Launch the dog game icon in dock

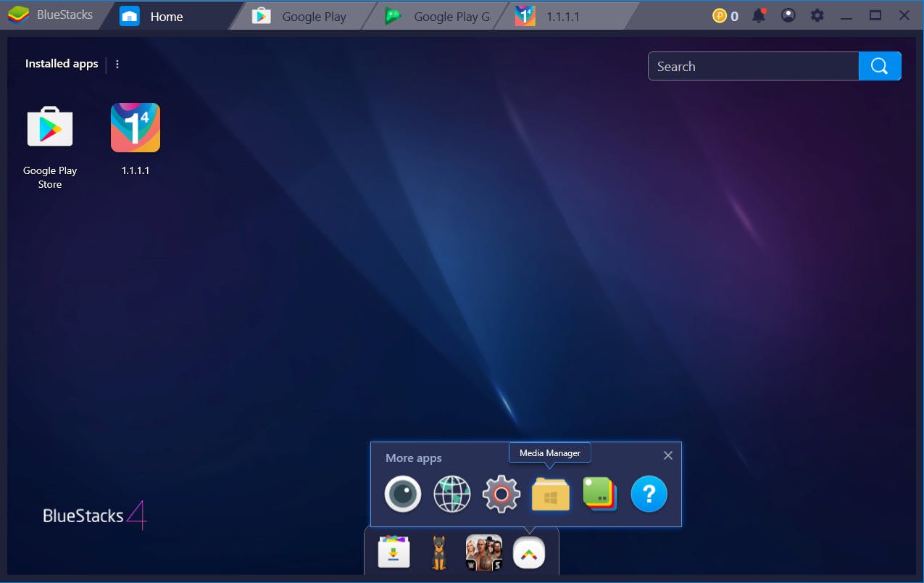438,553
